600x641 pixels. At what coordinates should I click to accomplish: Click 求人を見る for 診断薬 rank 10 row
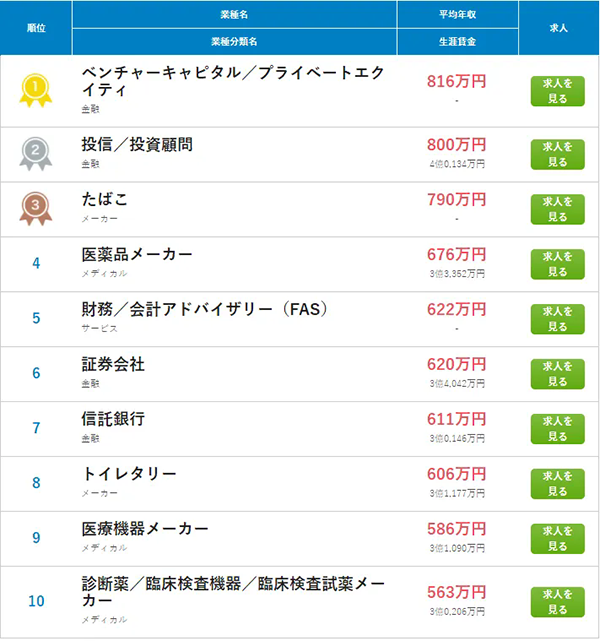[x=557, y=602]
